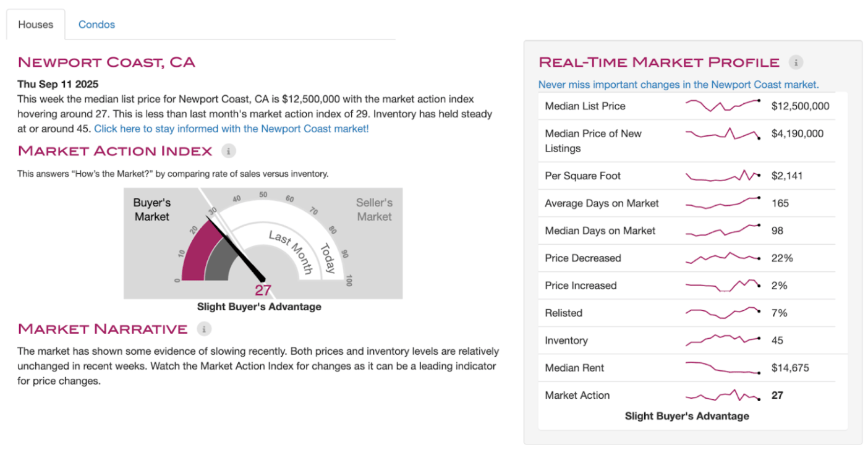868x450 pixels.
Task: Click the Median Rent sparkline
Action: [722, 368]
